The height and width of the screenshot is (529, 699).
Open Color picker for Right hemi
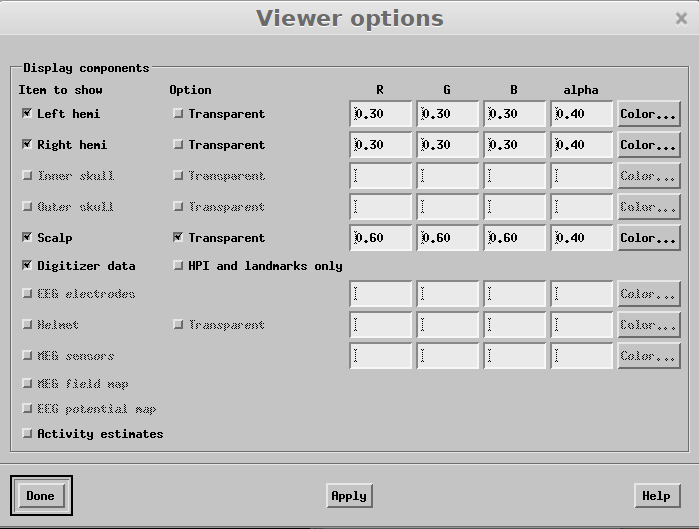[x=648, y=145]
